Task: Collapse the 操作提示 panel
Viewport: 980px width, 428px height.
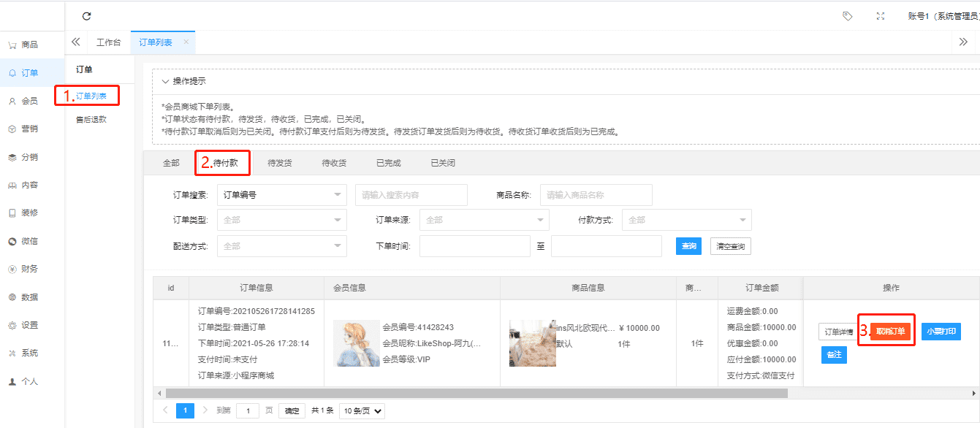Action: pos(166,81)
